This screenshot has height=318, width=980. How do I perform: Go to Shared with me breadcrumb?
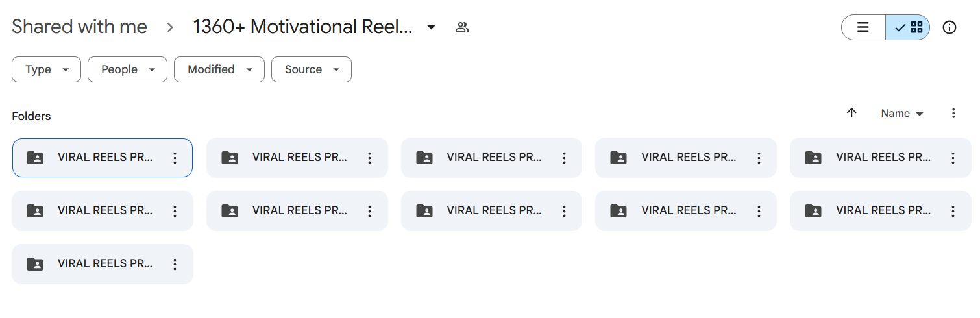pos(79,27)
